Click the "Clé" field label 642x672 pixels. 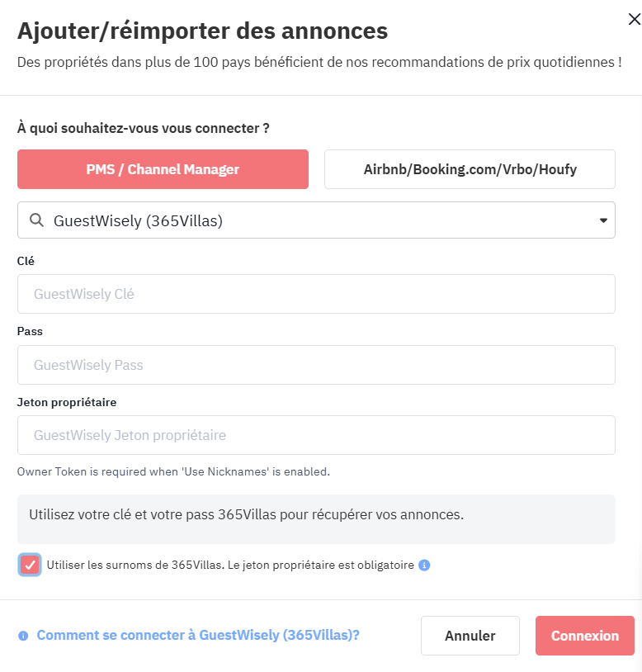26,261
